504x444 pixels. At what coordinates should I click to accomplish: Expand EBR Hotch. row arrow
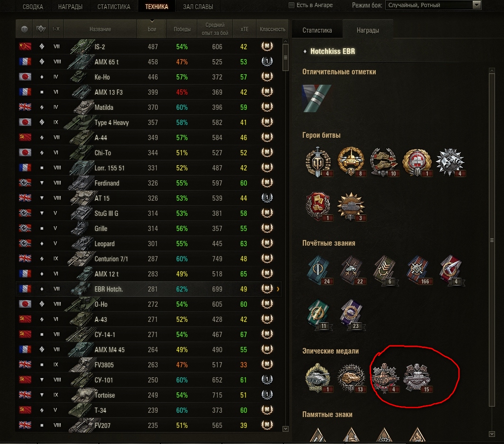pyautogui.click(x=278, y=289)
